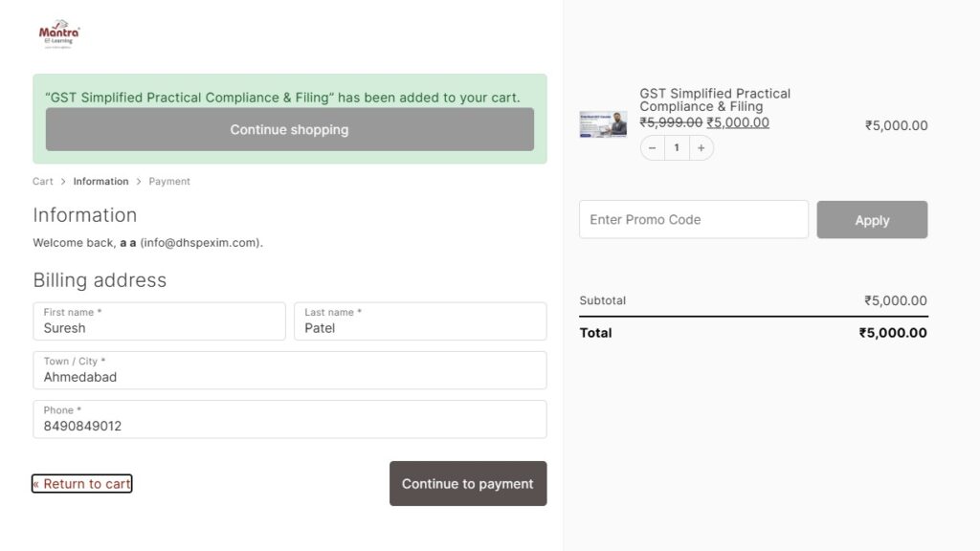Jump to Payment breadcrumb step
The image size is (980, 551).
pyautogui.click(x=169, y=181)
